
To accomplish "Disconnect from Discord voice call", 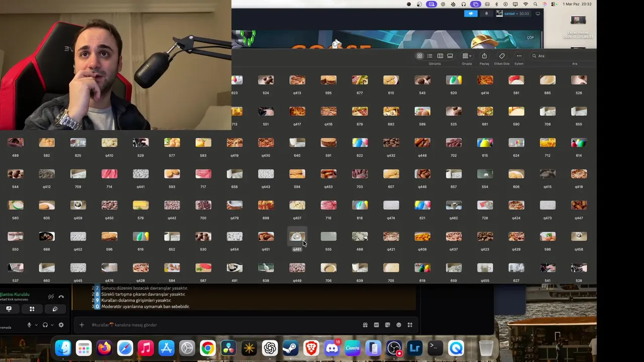I will pos(61,297).
